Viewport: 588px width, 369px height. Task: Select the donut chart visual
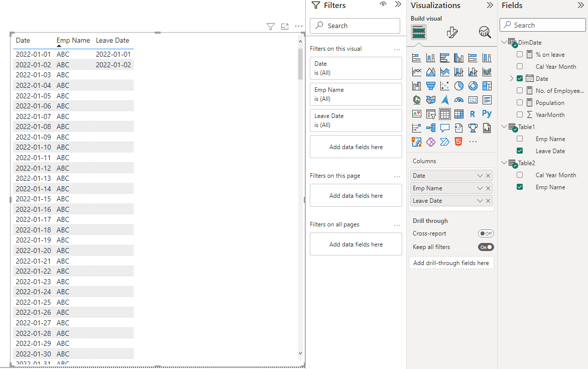pos(473,86)
